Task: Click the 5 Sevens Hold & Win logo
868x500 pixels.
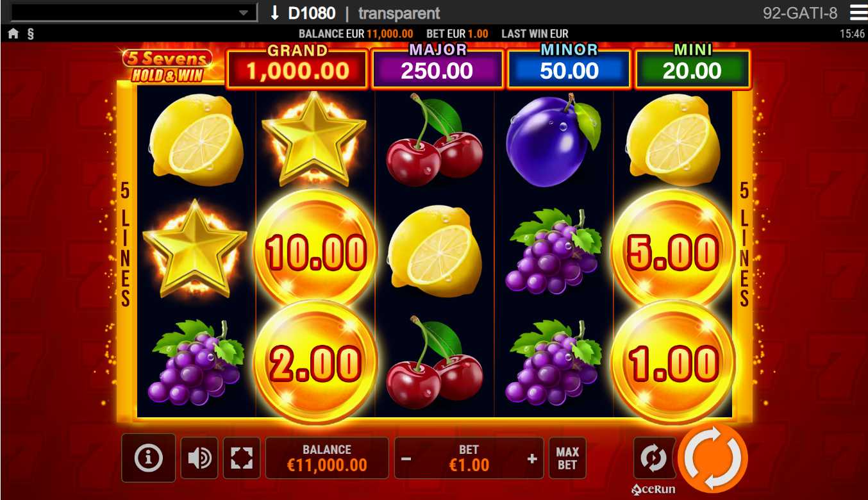Action: [169, 66]
